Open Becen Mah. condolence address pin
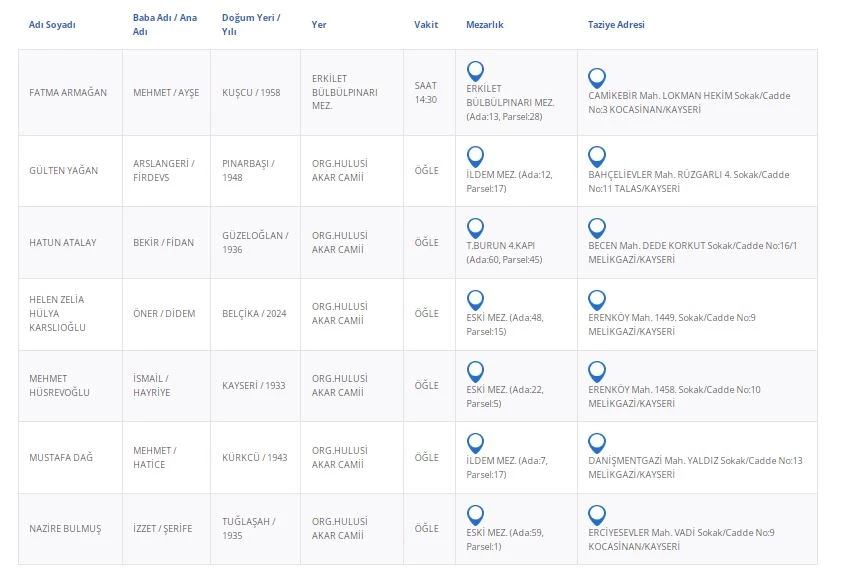The image size is (845, 577). 597,228
